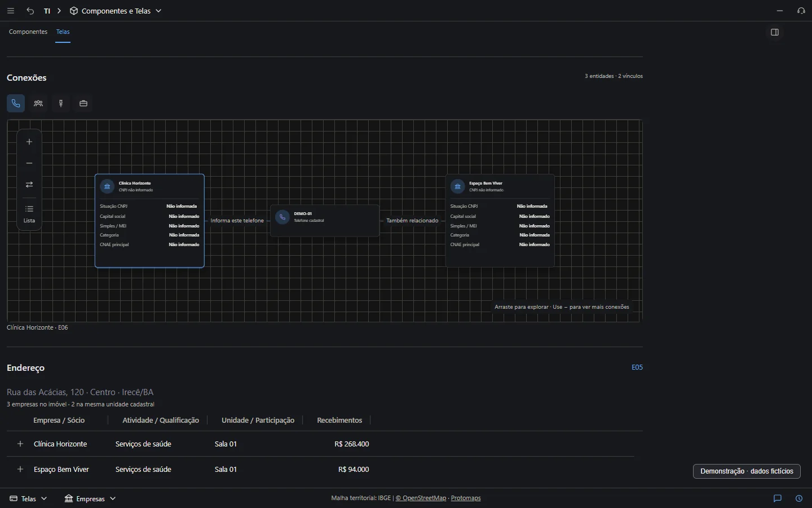Select the Clínica Horizonte graph node
This screenshot has width=812, height=508.
pyautogui.click(x=149, y=221)
